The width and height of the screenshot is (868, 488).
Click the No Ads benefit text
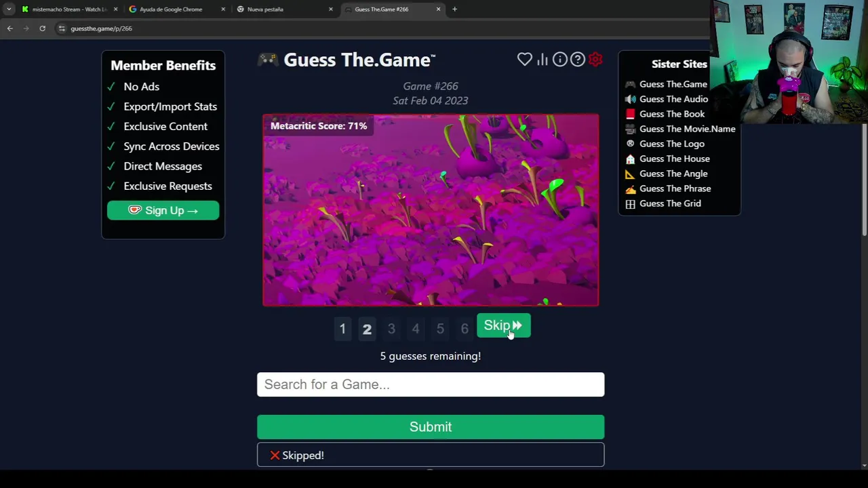tap(141, 87)
